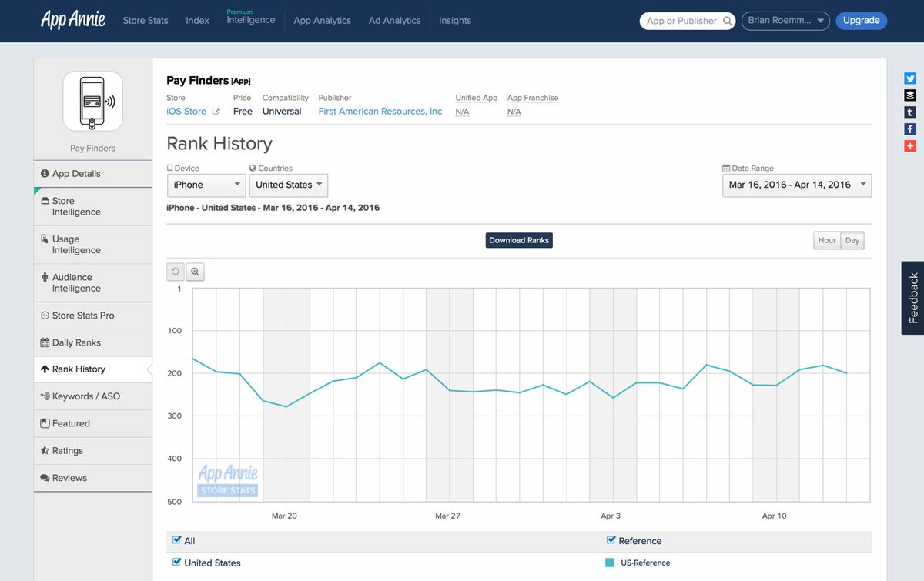Click the Unified App N/A value
Image resolution: width=924 pixels, height=581 pixels.
point(462,112)
